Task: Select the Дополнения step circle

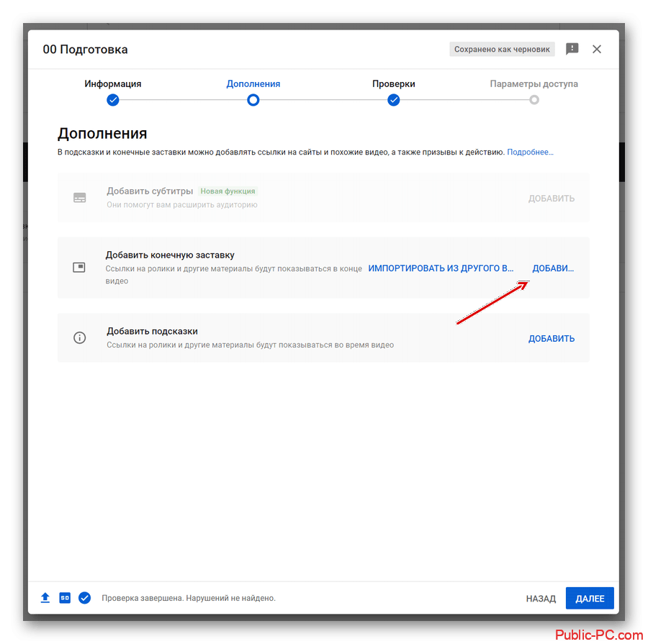Action: click(253, 100)
